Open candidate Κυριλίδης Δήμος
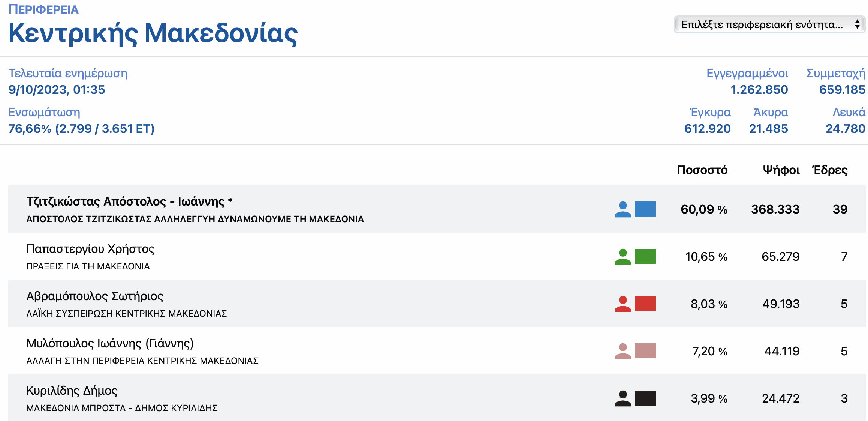 pos(72,391)
